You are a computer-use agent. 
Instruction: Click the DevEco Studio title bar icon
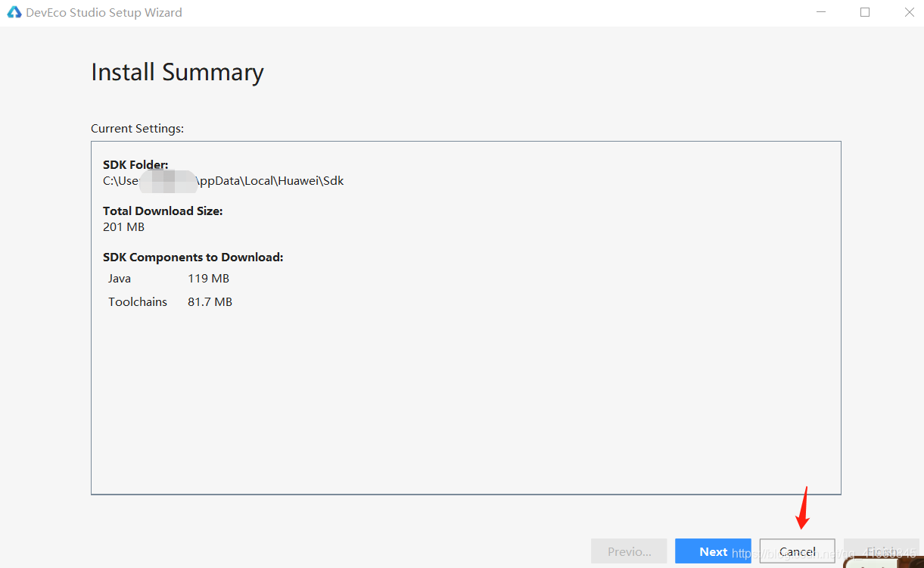[x=14, y=12]
